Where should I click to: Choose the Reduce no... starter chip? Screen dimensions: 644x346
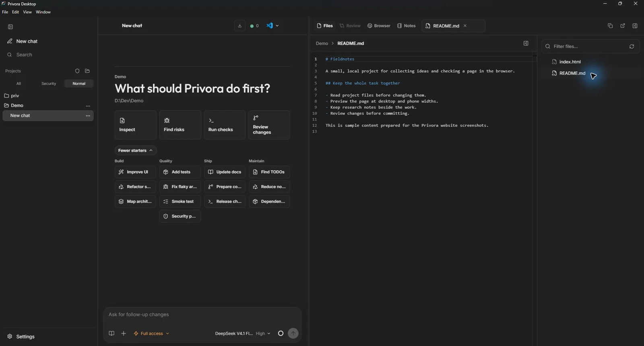[x=269, y=187]
